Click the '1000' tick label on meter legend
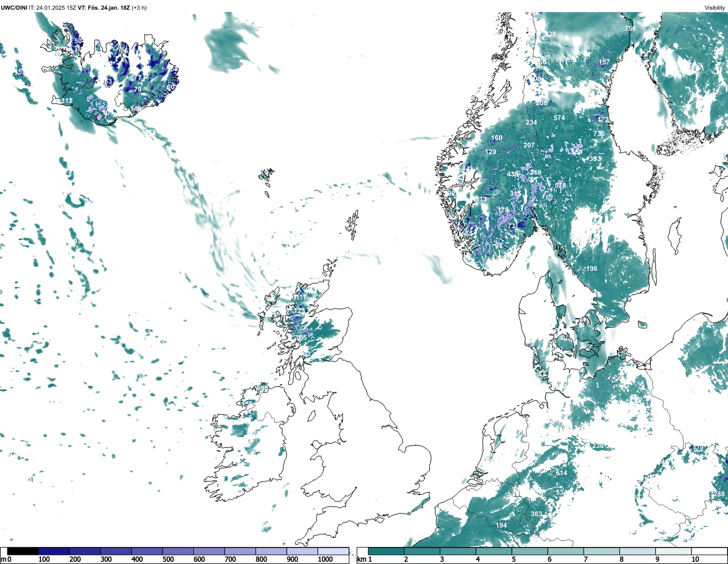The width and height of the screenshot is (728, 564). click(x=325, y=559)
